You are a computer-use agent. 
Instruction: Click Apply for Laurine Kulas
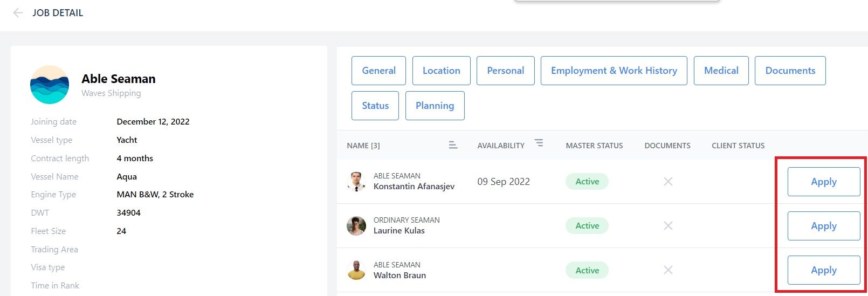[x=824, y=226]
